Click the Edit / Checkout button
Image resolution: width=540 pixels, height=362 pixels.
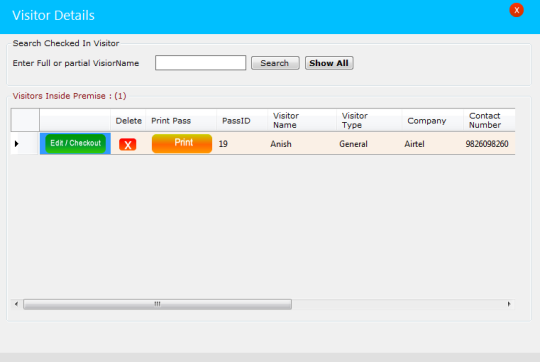[75, 143]
